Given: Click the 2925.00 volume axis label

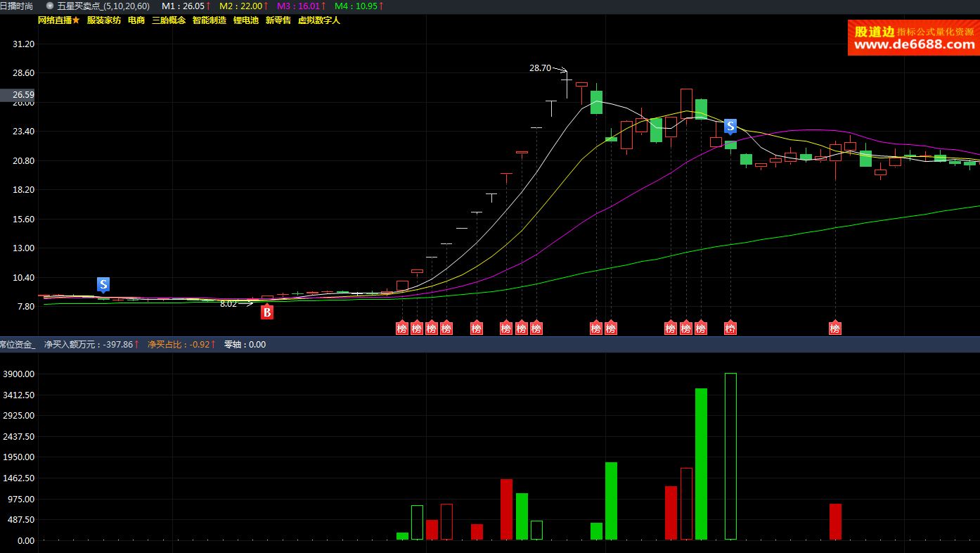Looking at the screenshot, I should coord(18,416).
